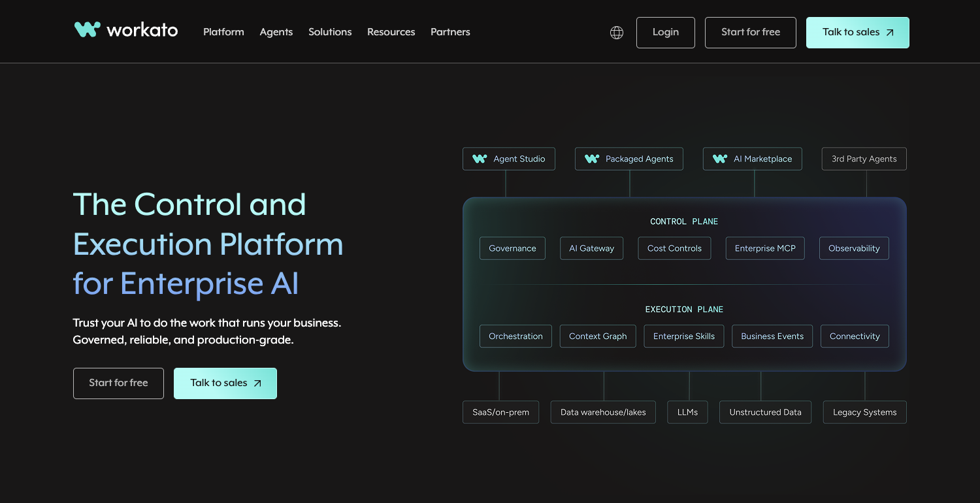This screenshot has height=503, width=980.
Task: Open the Platform menu
Action: pyautogui.click(x=223, y=32)
